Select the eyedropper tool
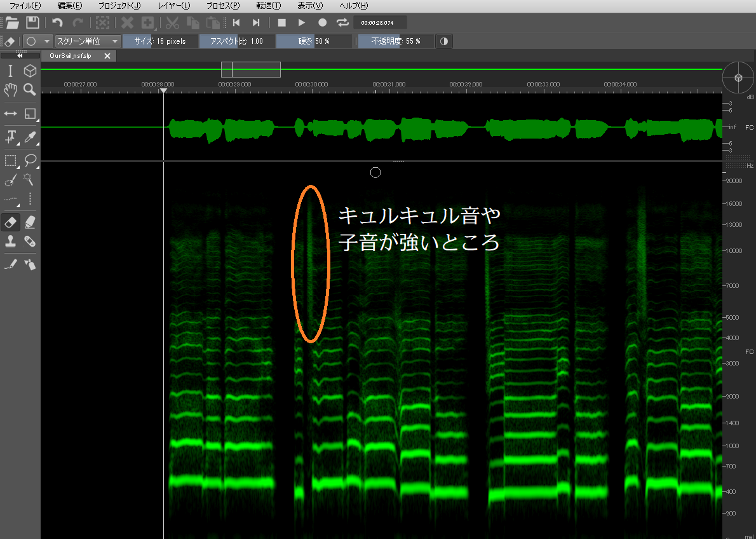 click(x=30, y=137)
